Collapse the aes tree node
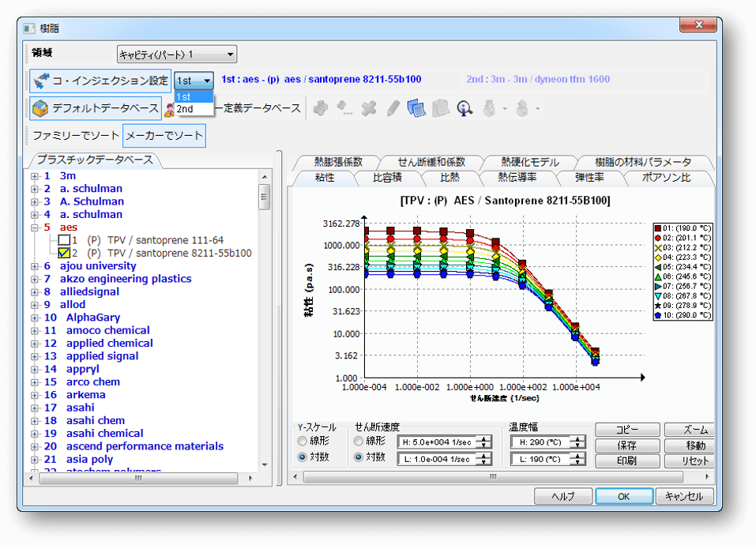 (34, 227)
